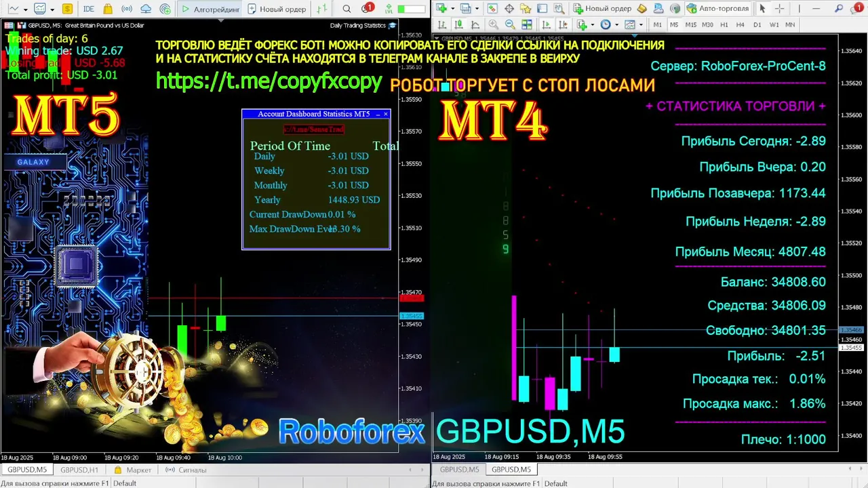Toggle MT4 auto scroll chart
868x488 pixels.
click(x=546, y=24)
